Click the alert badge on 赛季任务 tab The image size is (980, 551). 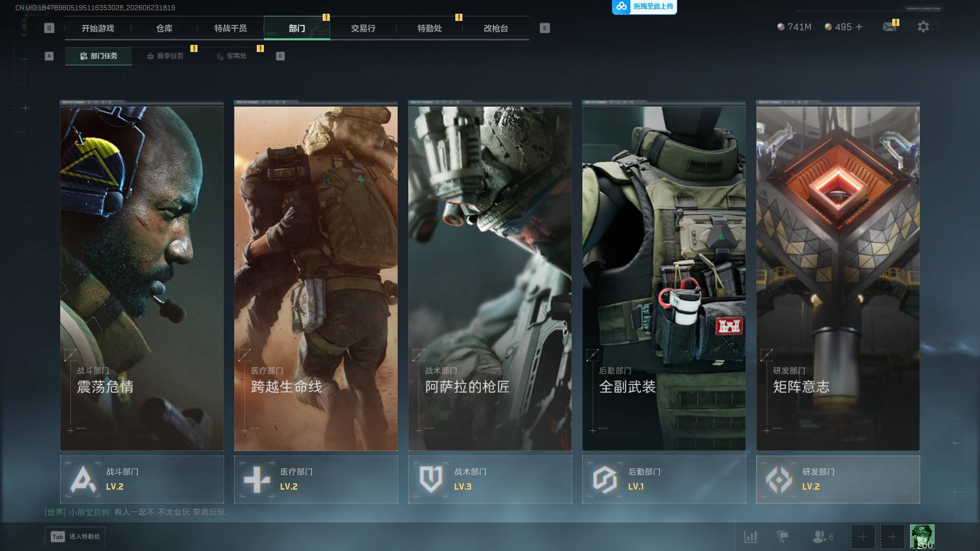click(194, 48)
